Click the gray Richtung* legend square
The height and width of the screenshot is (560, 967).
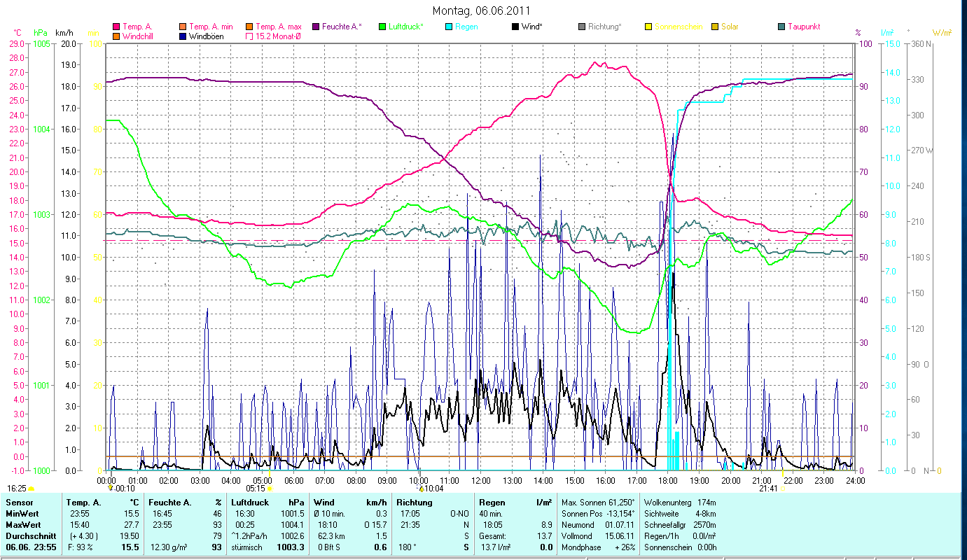point(581,27)
